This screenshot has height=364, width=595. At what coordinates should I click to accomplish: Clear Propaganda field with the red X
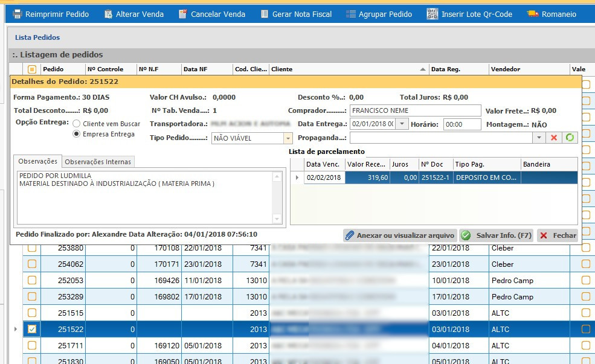coord(553,138)
